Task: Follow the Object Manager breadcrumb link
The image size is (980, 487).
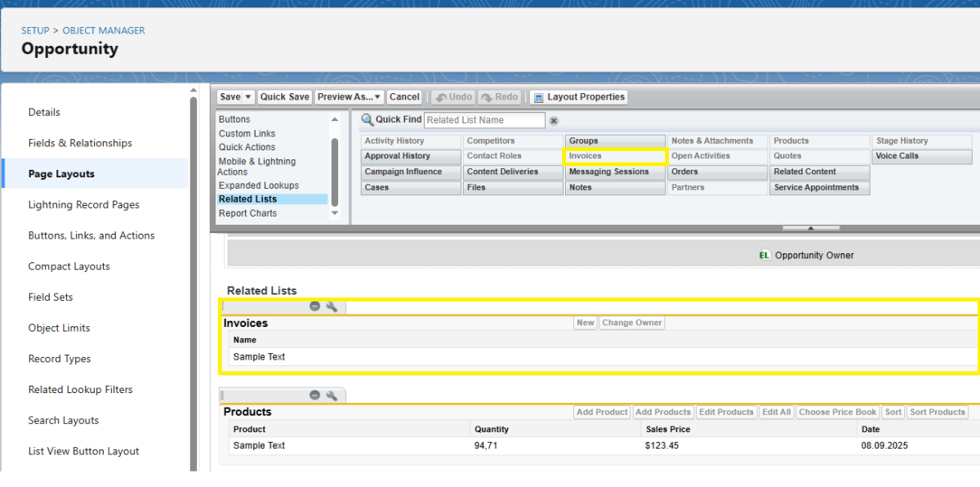Action: coord(104,30)
